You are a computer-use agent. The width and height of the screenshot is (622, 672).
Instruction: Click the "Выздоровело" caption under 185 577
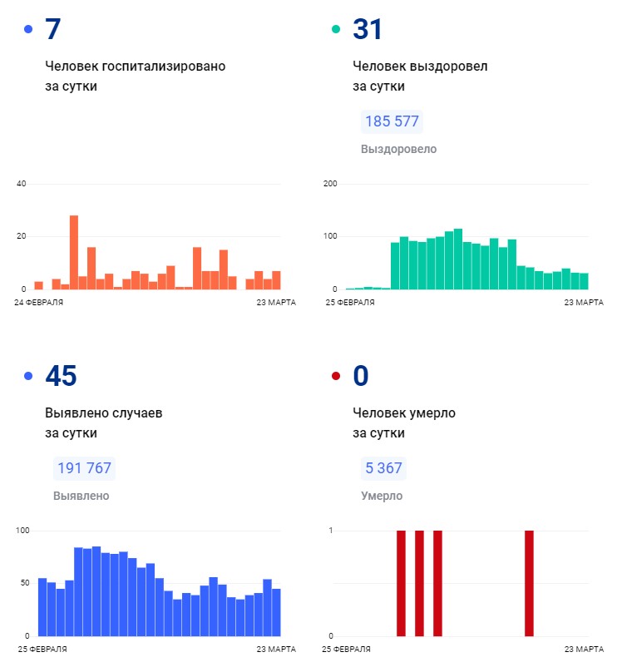point(398,149)
